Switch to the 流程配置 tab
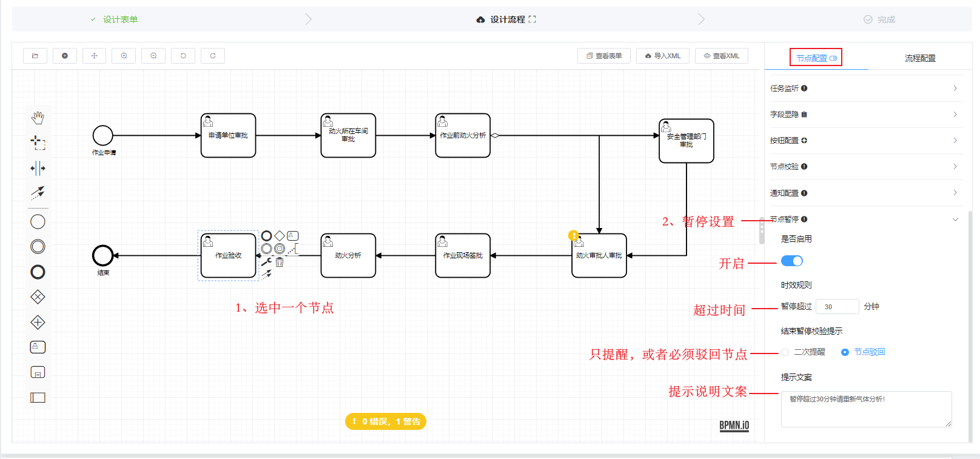The image size is (980, 459). click(920, 58)
